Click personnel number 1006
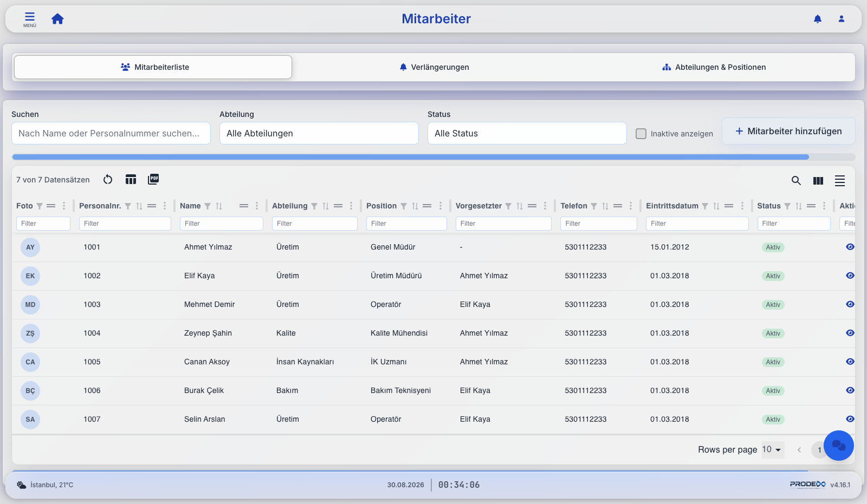This screenshot has width=867, height=504. (92, 390)
